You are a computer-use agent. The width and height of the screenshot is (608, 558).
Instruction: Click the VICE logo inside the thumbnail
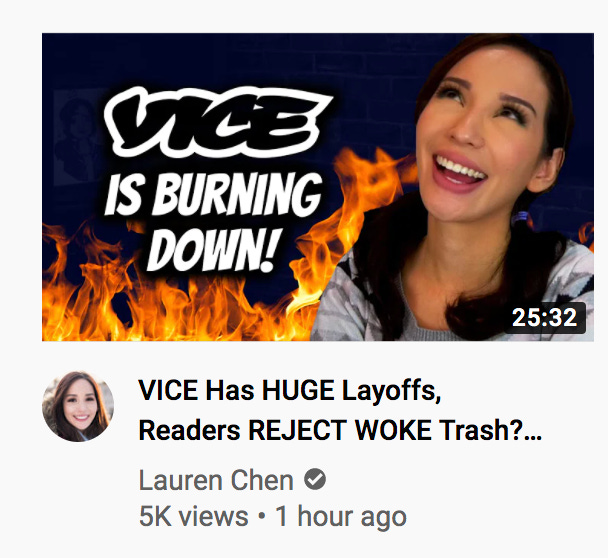[217, 122]
